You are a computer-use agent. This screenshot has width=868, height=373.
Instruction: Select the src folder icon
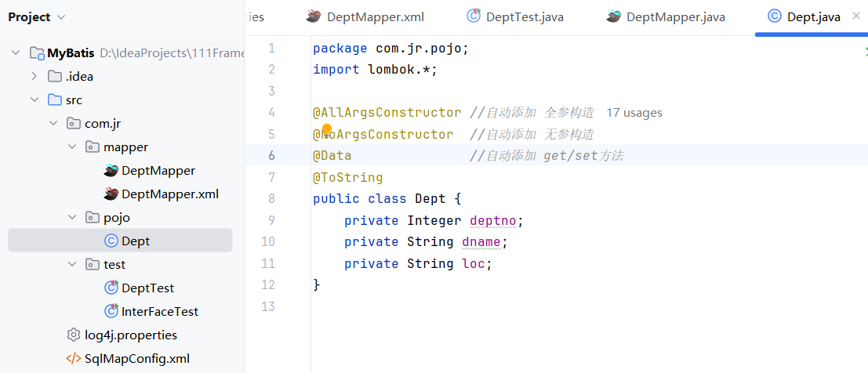pyautogui.click(x=54, y=100)
